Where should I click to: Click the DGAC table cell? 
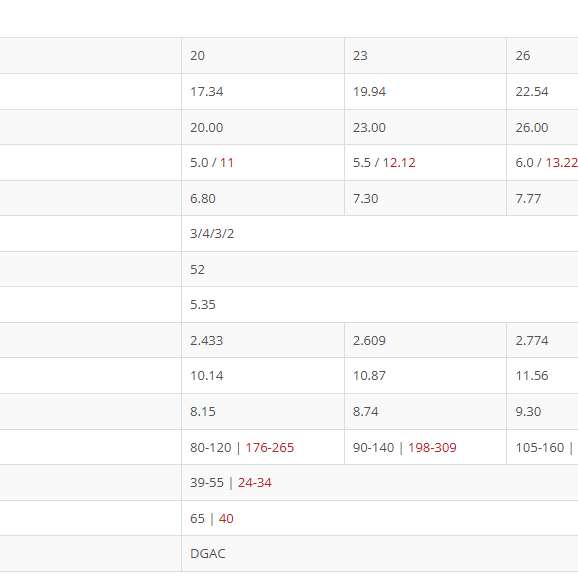380,554
